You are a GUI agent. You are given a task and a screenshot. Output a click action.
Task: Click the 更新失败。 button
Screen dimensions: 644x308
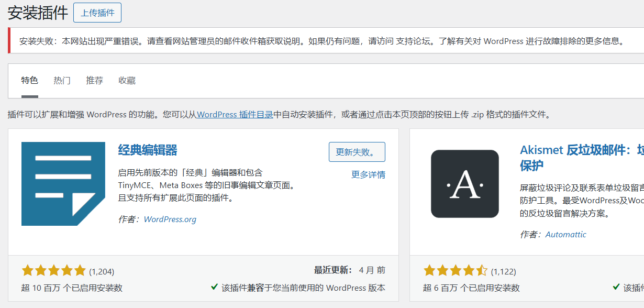(357, 152)
